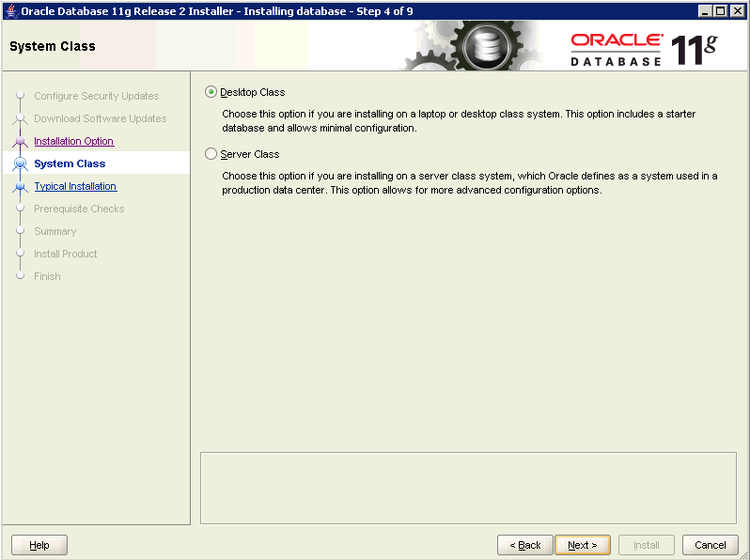
Task: Click the Next button
Action: pos(582,545)
